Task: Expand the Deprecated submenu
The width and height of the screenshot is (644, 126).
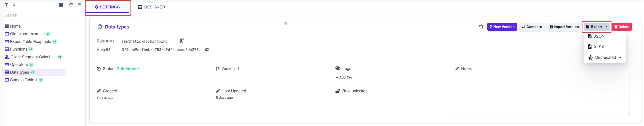Action: click(605, 58)
